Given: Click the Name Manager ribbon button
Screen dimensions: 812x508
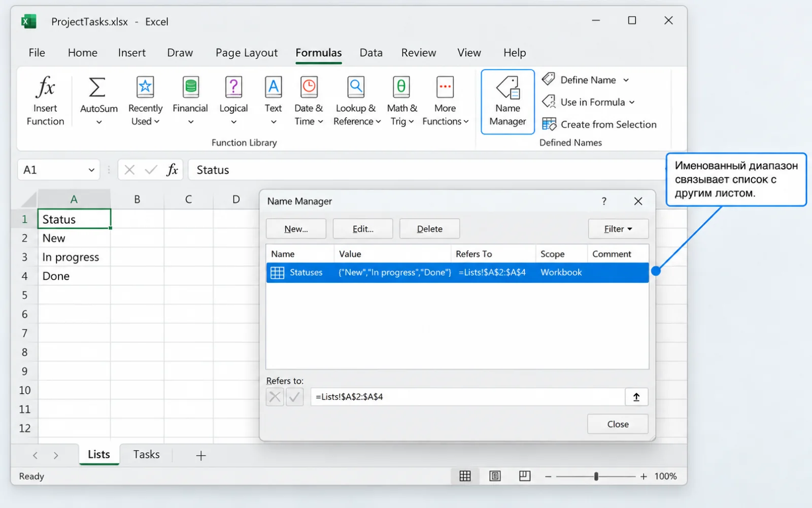Looking at the screenshot, I should pos(507,102).
